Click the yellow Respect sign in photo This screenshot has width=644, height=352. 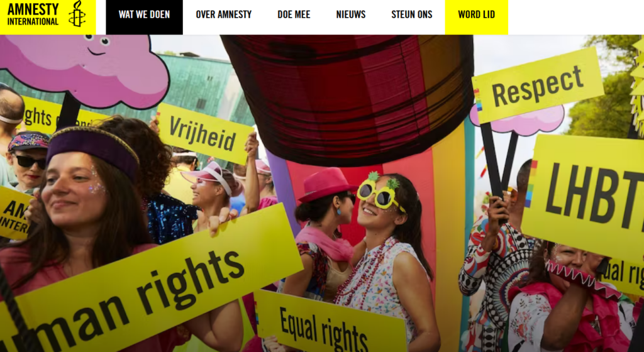click(x=538, y=85)
